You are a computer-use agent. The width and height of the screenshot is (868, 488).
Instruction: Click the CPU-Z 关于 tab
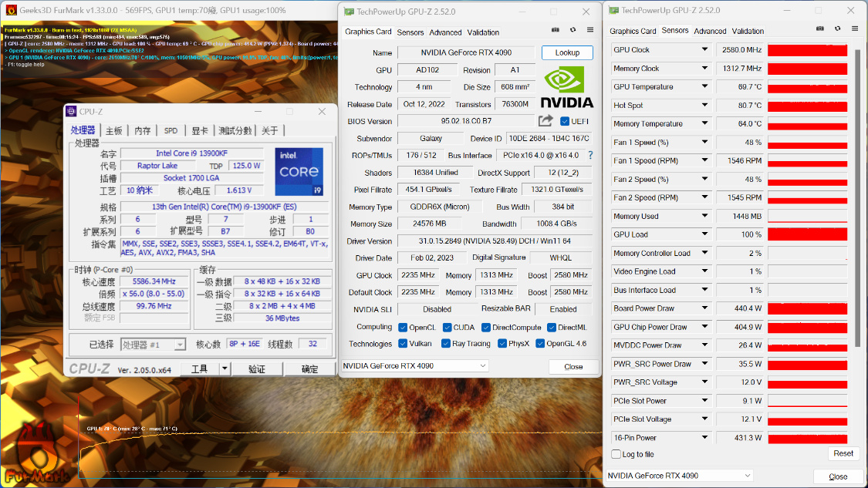point(269,130)
